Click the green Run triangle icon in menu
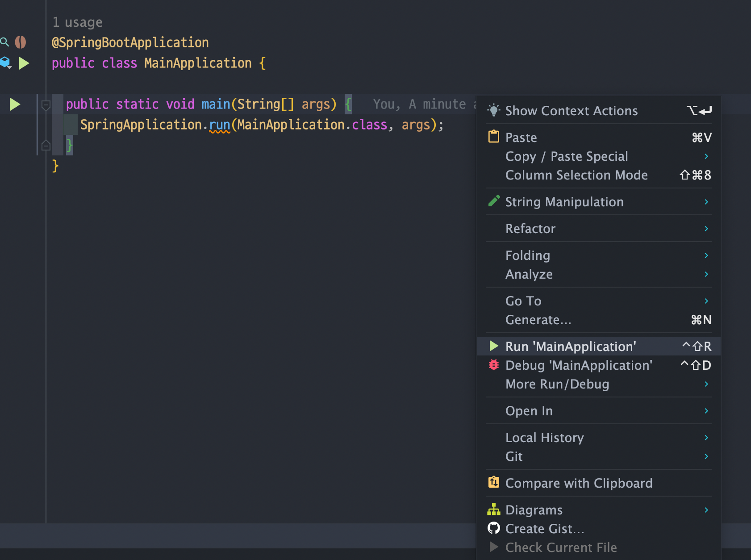Viewport: 751px width, 560px height. [493, 346]
